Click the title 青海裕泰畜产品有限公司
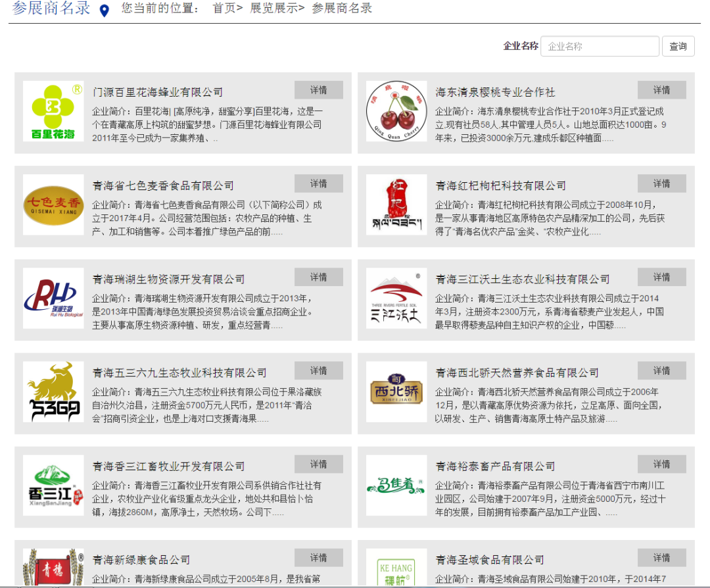710x588 pixels. (x=495, y=466)
